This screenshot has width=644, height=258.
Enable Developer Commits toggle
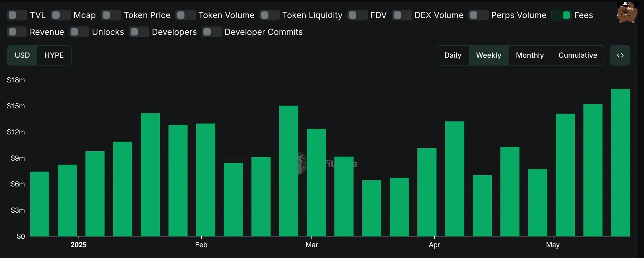(x=212, y=32)
